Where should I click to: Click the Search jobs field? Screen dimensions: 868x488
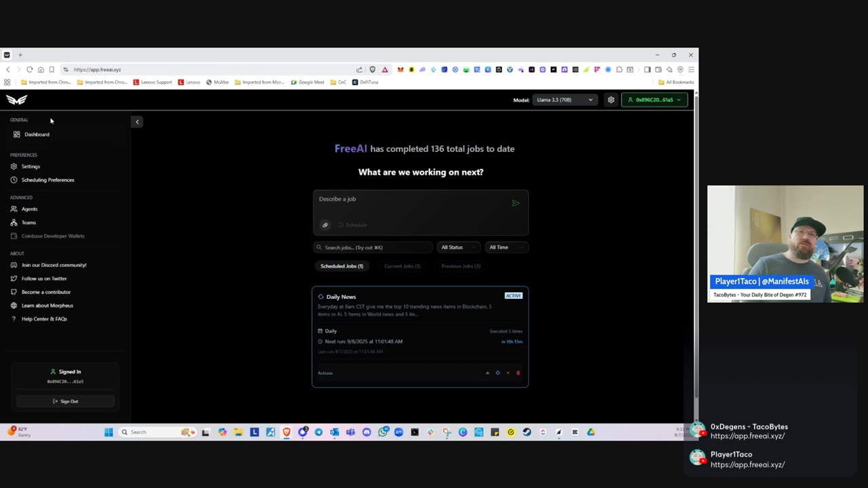tap(372, 247)
